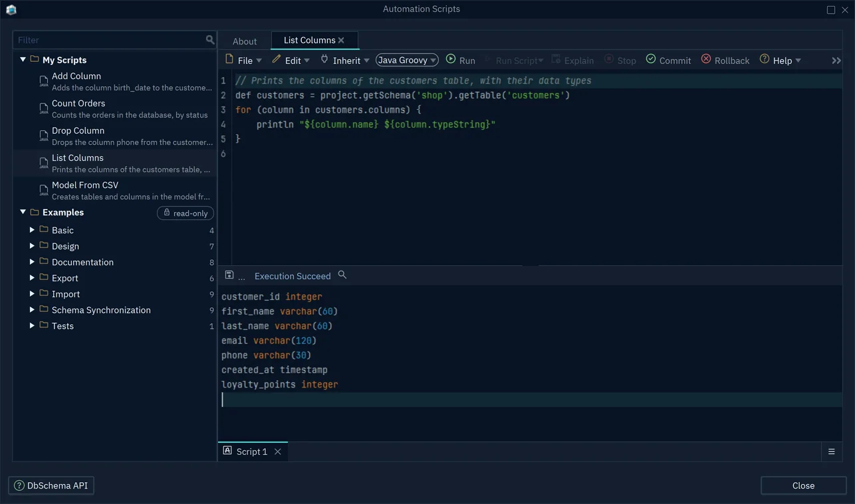Click the Execution Succeed status text
Screen dimensions: 855x504
[x=293, y=276]
